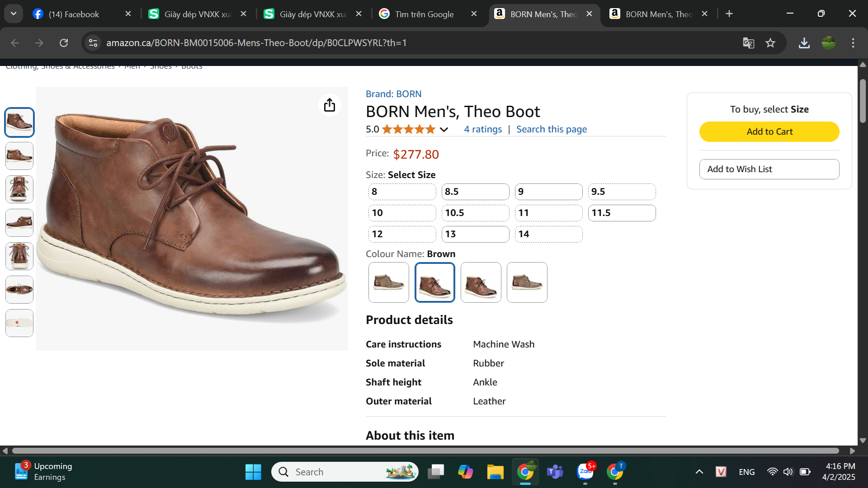
Task: Click Search this page link
Action: [552, 129]
